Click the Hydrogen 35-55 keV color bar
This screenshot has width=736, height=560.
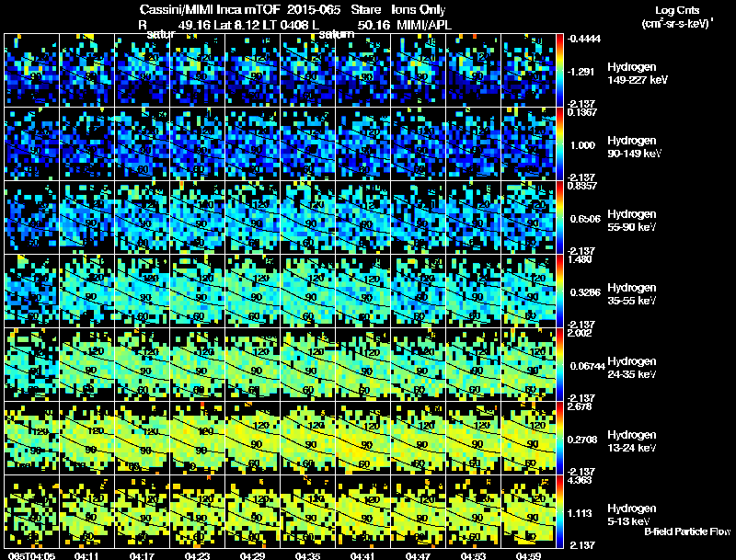click(559, 291)
